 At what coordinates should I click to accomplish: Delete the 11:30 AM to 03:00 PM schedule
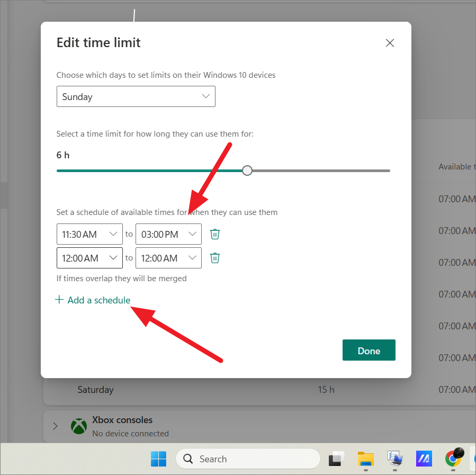(x=215, y=234)
